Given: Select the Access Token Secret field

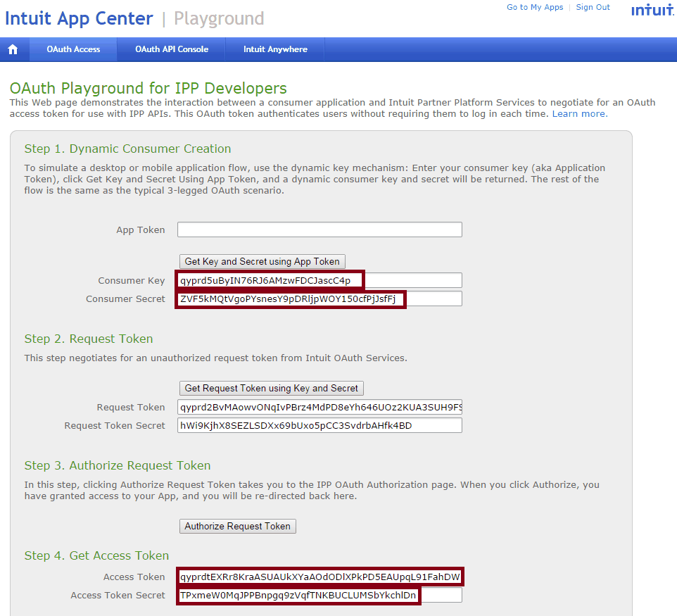Looking at the screenshot, I should tap(319, 596).
